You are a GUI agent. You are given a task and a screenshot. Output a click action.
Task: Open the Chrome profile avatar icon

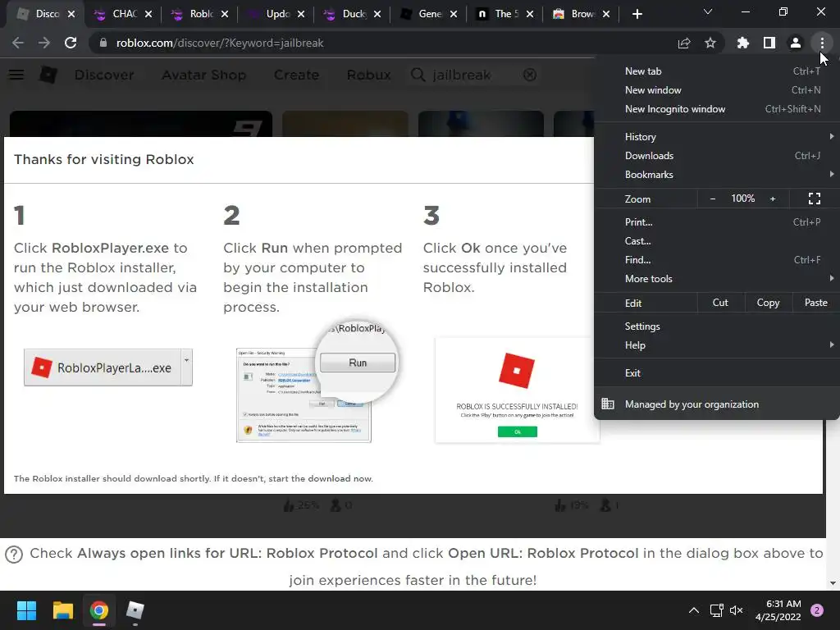click(796, 43)
